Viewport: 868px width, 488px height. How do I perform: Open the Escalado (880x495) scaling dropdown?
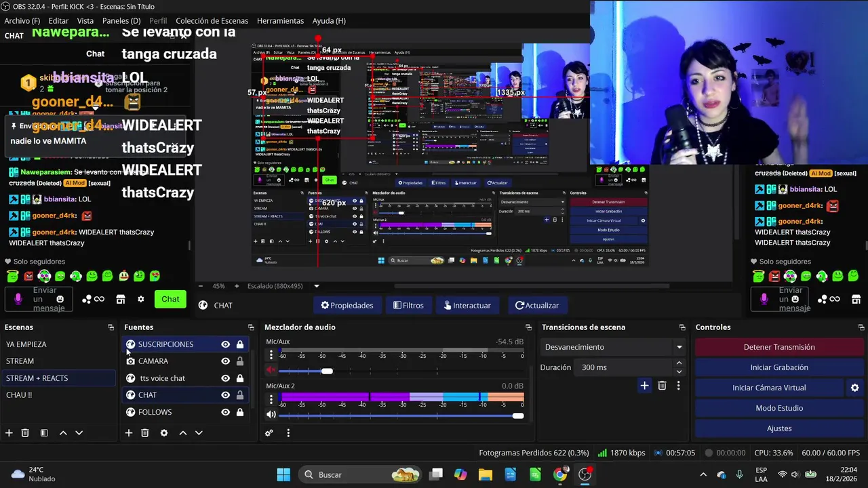[x=283, y=286]
